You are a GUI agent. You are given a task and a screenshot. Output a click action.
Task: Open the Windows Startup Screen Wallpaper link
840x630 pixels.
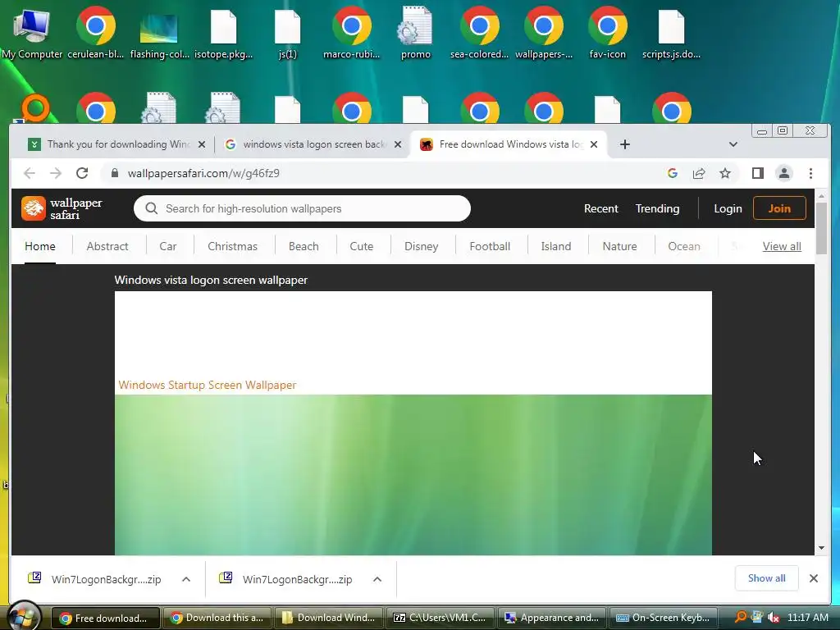click(x=208, y=385)
